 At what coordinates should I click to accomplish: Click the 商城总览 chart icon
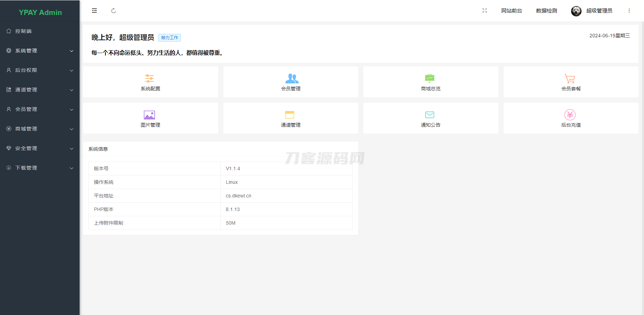430,78
